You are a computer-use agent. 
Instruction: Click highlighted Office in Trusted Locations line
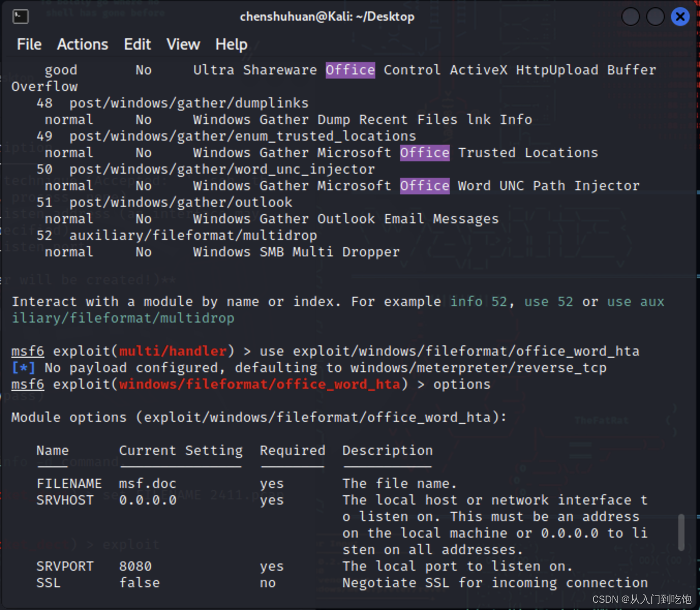click(424, 152)
